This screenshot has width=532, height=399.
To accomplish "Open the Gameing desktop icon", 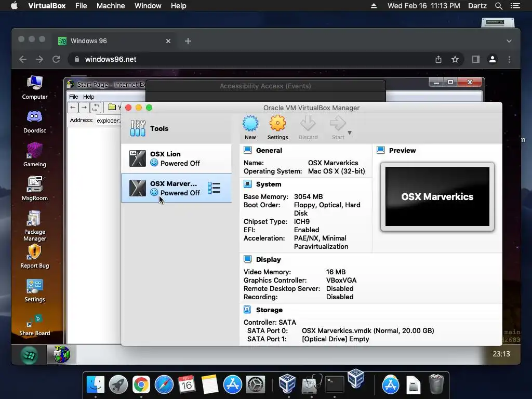I will [x=35, y=155].
